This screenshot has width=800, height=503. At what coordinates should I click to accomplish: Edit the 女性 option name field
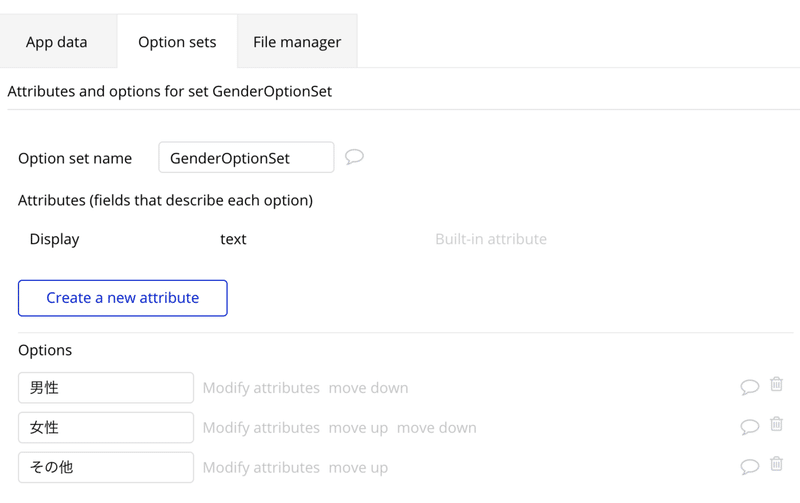[106, 427]
